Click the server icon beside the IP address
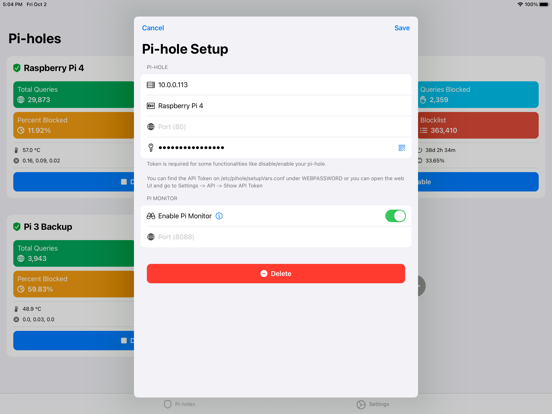This screenshot has height=414, width=552. point(151,84)
